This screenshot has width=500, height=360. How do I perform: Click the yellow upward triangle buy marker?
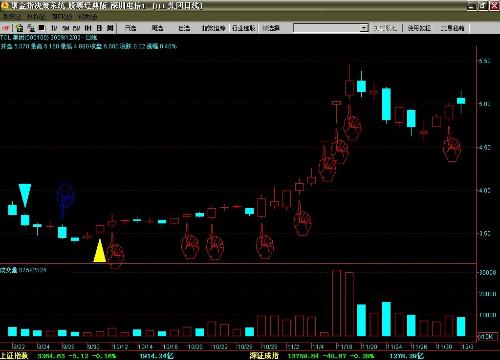coord(99,251)
